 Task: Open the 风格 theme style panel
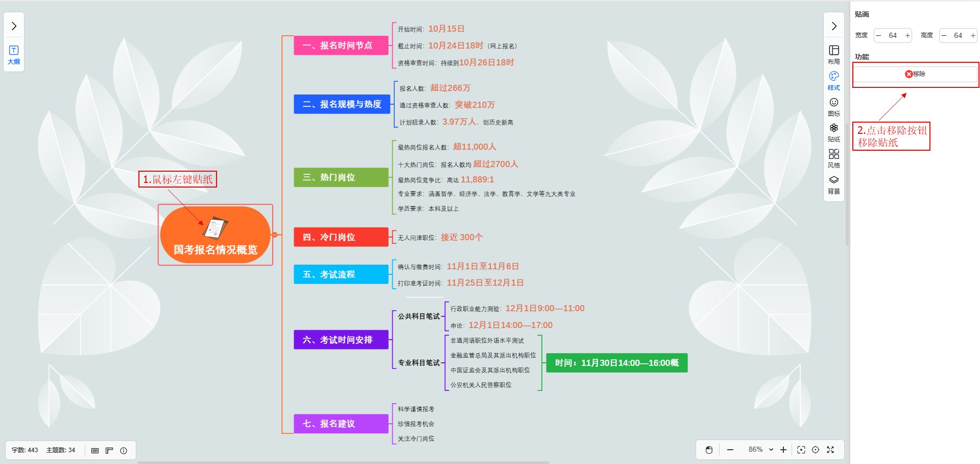coord(833,158)
